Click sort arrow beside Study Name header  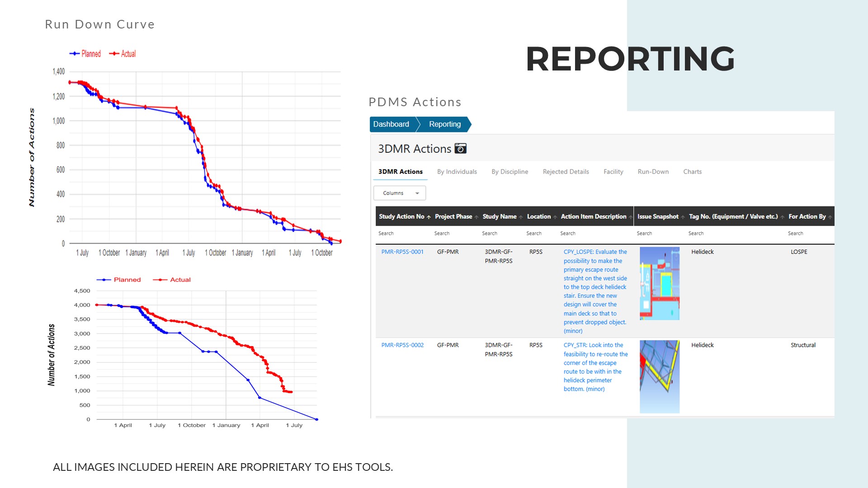[x=521, y=217]
